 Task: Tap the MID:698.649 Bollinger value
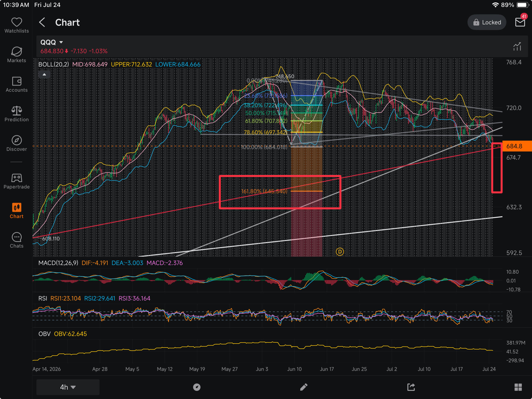pos(90,64)
